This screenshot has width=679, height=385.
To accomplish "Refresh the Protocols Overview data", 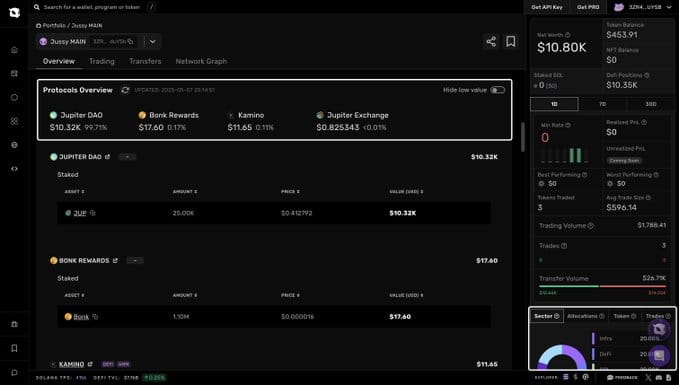I will [125, 90].
